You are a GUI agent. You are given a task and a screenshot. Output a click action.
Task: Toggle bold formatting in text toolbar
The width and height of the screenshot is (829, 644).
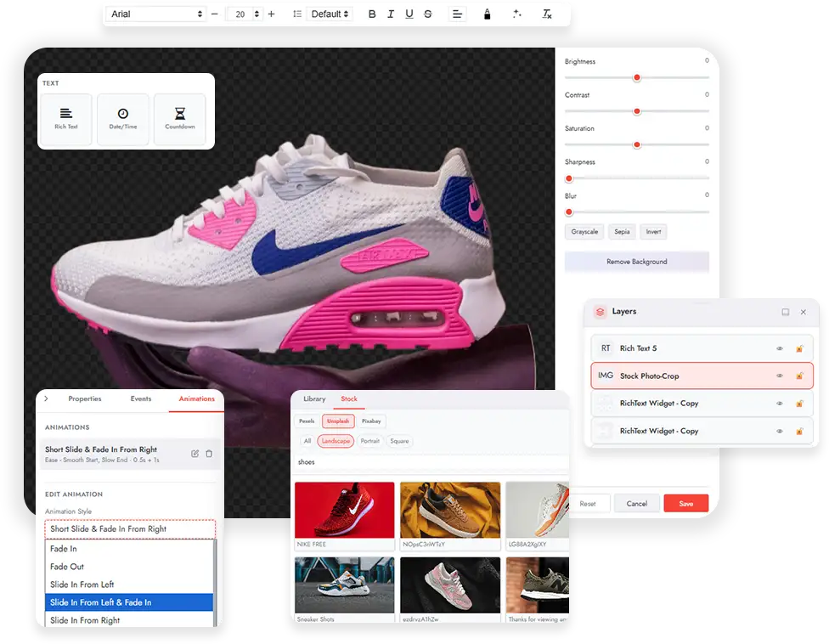[x=372, y=14]
